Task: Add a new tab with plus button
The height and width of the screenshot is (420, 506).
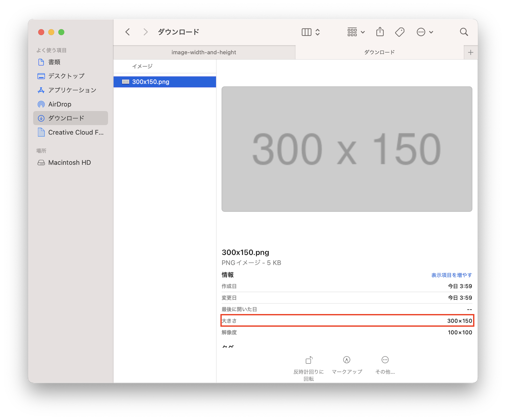Action: [x=471, y=52]
